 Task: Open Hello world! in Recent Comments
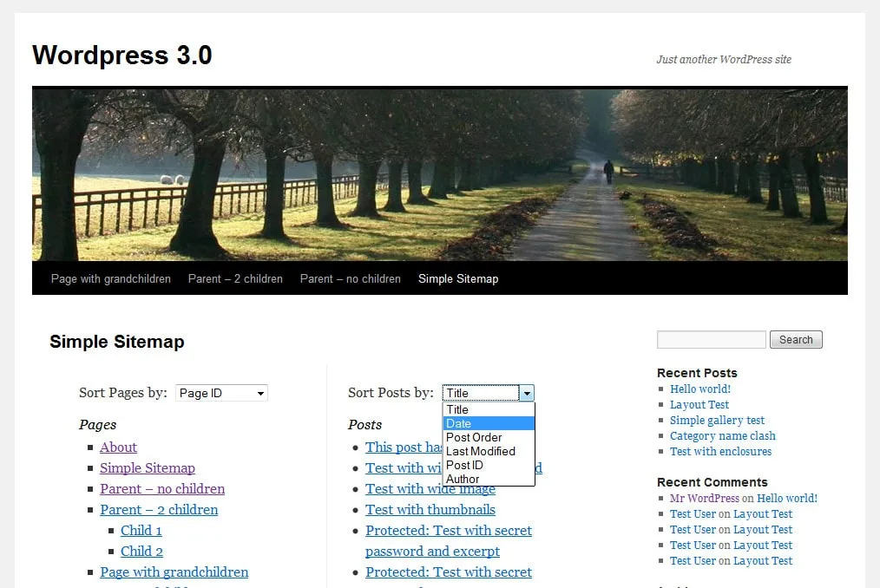(x=787, y=498)
